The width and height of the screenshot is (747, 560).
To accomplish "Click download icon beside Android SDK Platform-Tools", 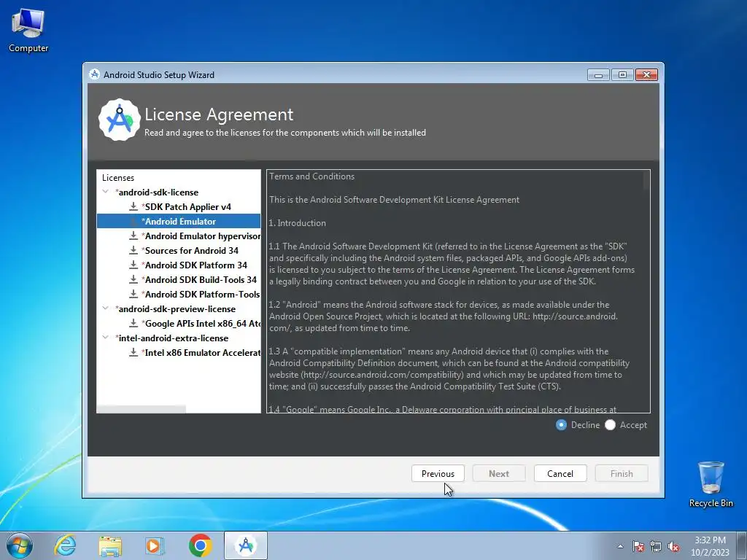I will point(133,294).
